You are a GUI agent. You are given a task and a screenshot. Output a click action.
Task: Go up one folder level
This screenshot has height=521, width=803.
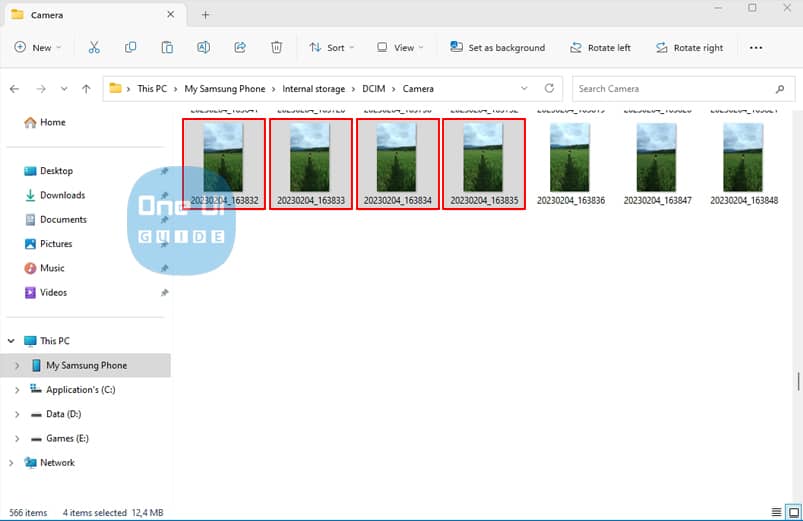(86, 89)
